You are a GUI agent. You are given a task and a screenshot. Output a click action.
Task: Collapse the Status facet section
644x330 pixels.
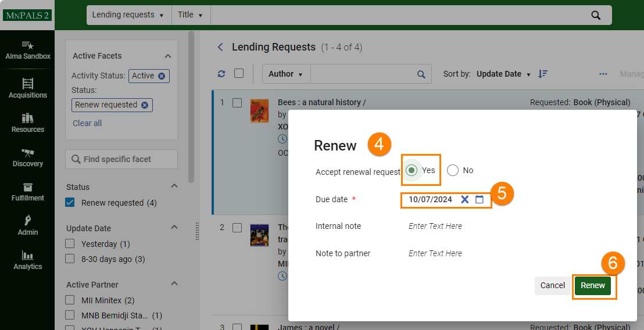174,186
